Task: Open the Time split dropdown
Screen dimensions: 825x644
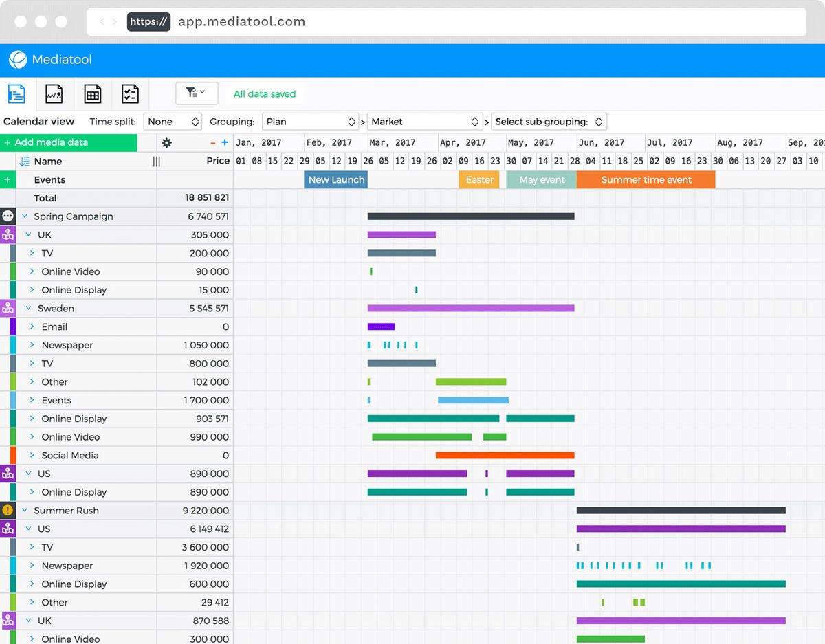Action: pos(173,121)
